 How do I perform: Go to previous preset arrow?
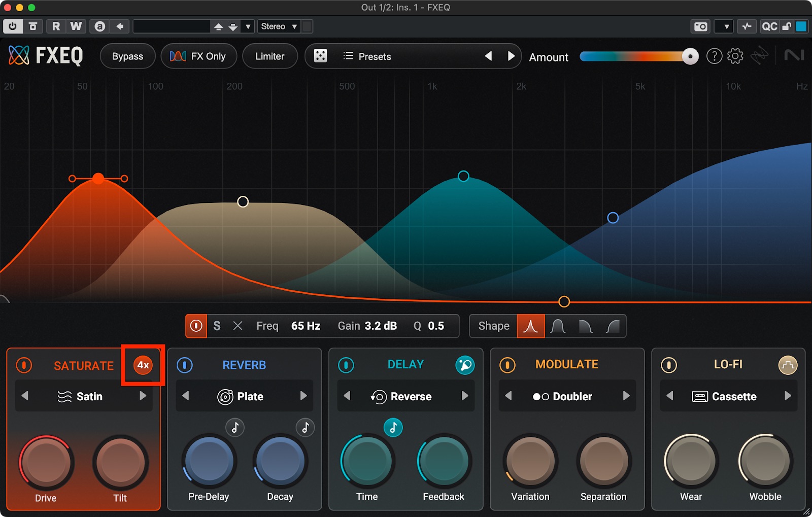(488, 56)
